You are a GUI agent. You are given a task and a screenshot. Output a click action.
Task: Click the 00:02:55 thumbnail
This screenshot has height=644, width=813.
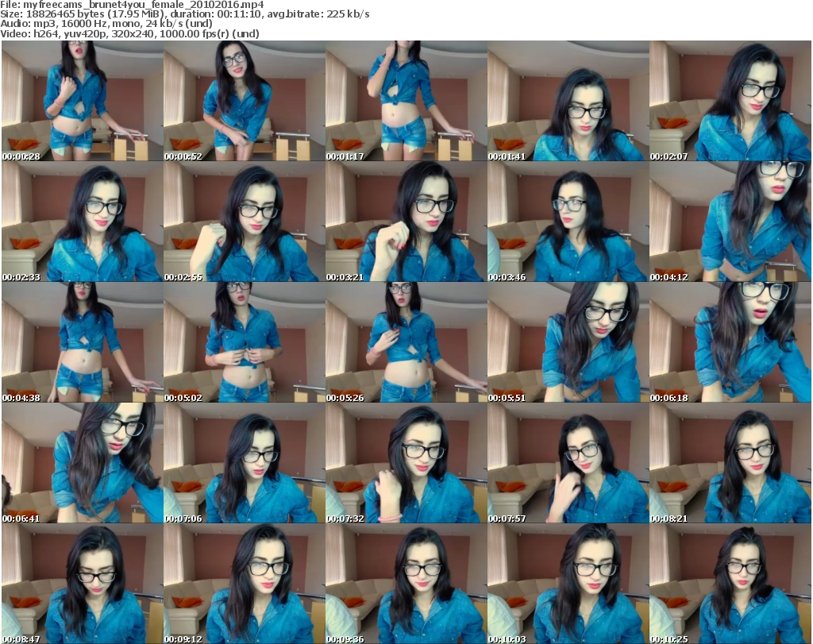point(245,222)
